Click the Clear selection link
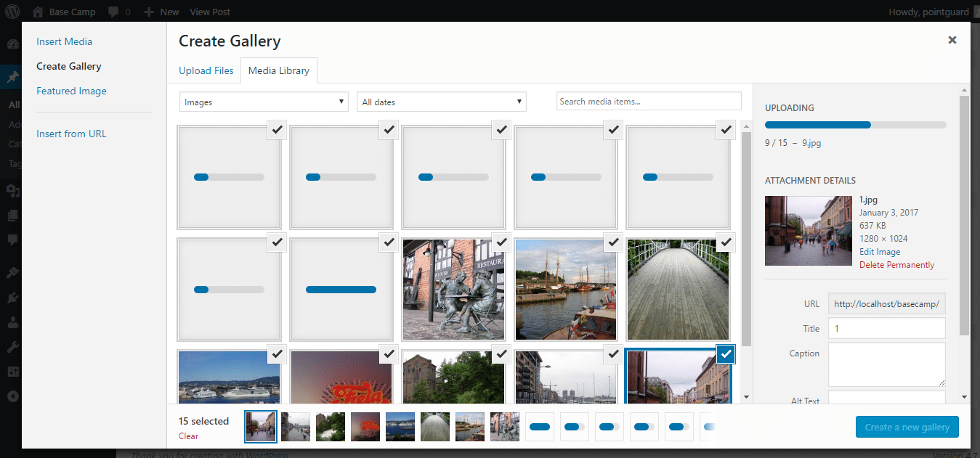This screenshot has height=458, width=980. pyautogui.click(x=188, y=436)
